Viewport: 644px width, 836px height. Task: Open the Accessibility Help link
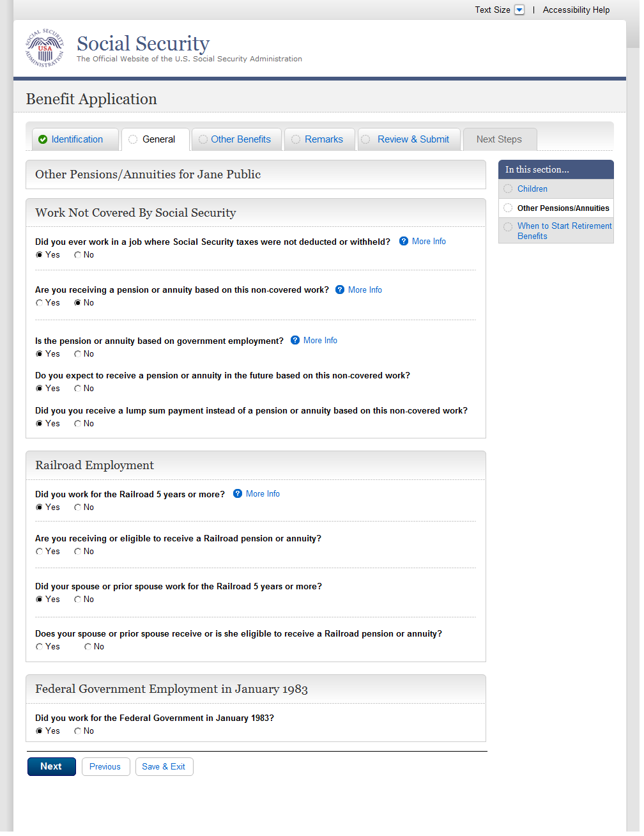576,10
